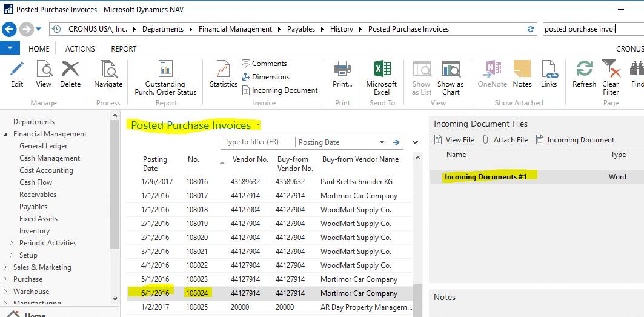Go back with the blue arrow button

(9, 28)
